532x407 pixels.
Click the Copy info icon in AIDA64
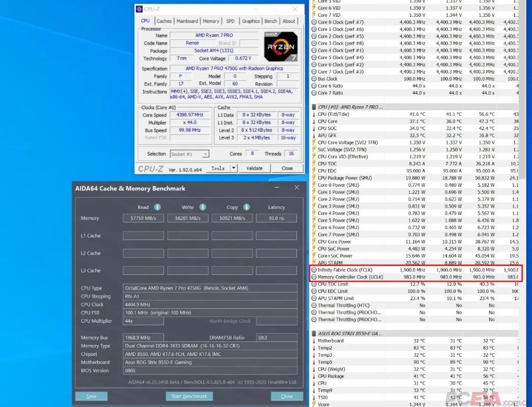246,207
